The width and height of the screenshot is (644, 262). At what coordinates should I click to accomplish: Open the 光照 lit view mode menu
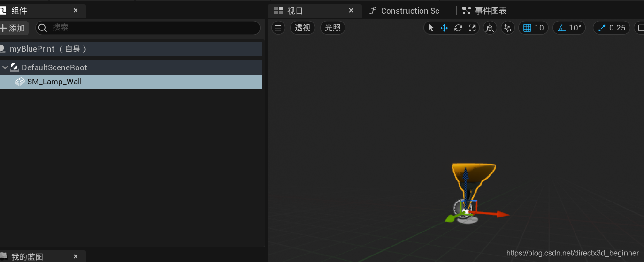tap(333, 28)
